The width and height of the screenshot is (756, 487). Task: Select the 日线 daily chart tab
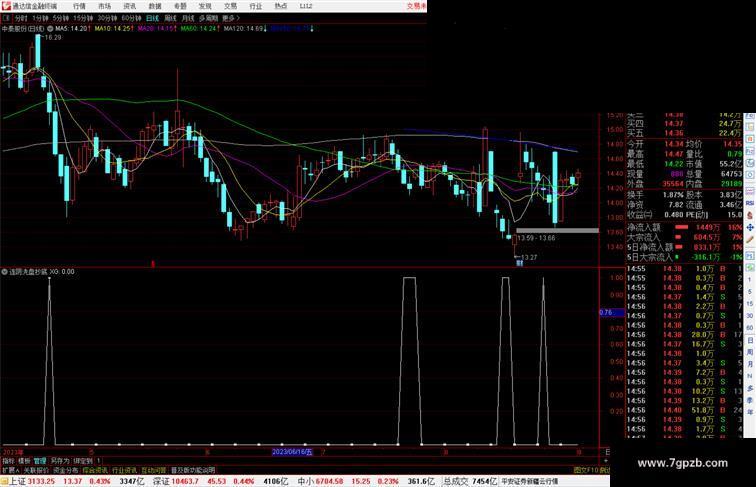click(152, 18)
